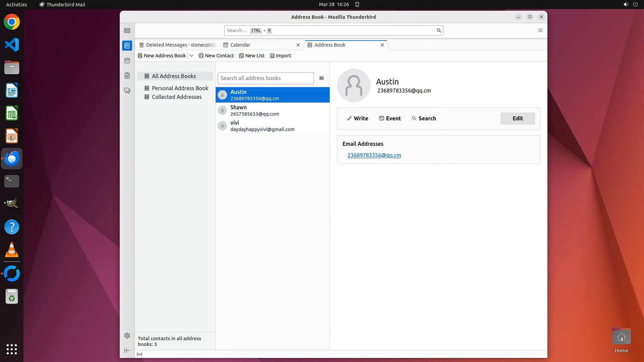Click the New Contact button
This screenshot has height=362, width=644.
(216, 56)
